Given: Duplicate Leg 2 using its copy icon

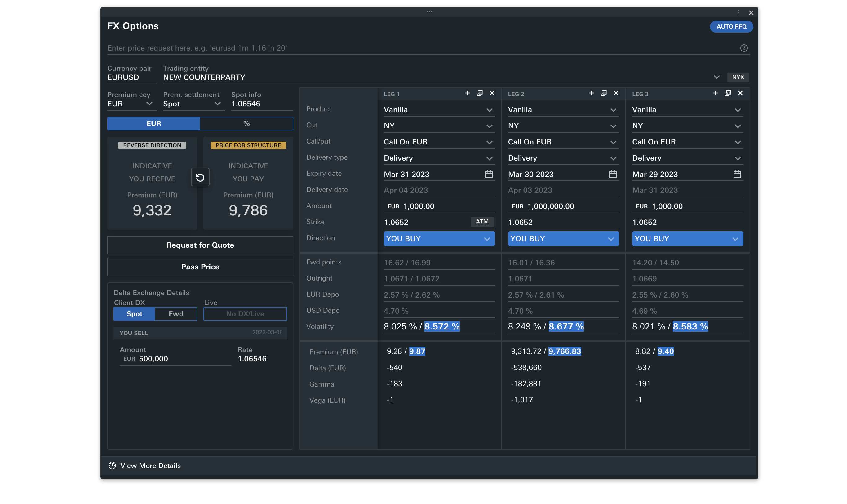Looking at the screenshot, I should pyautogui.click(x=603, y=93).
